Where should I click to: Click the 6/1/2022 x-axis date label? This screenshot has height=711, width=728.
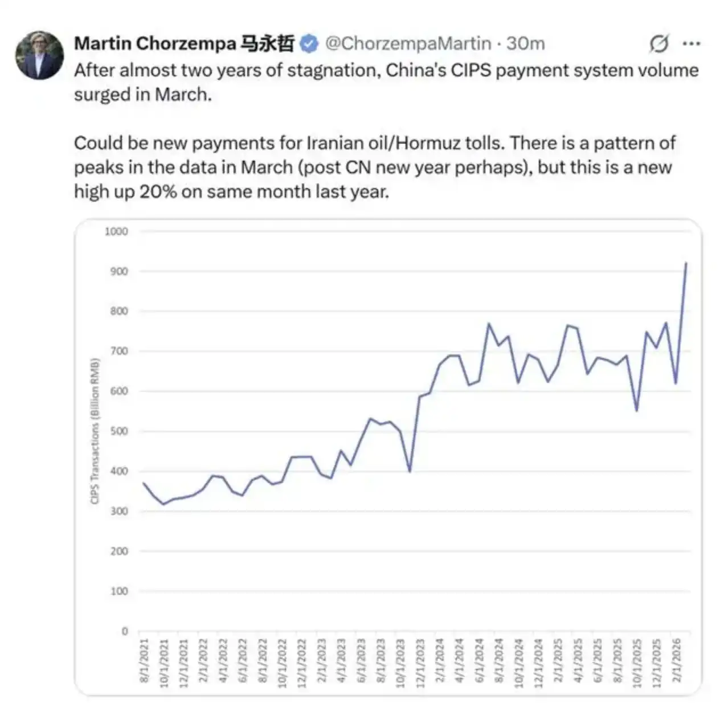243,662
